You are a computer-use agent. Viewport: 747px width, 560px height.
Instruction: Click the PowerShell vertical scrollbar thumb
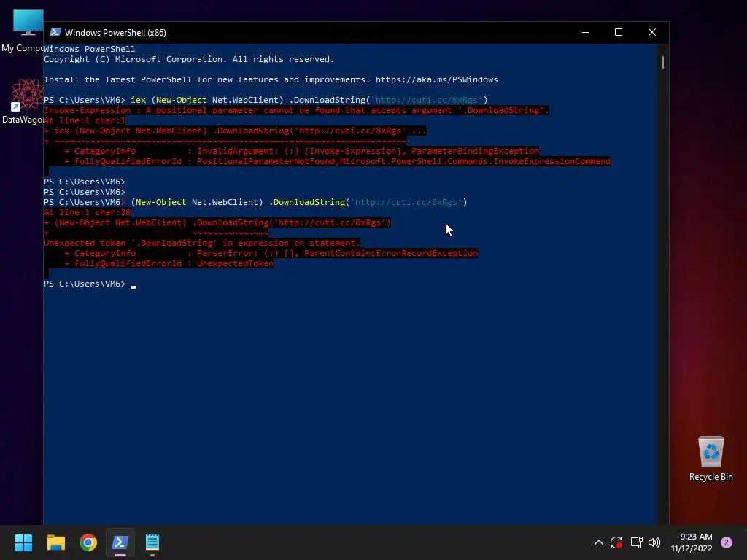coord(662,62)
